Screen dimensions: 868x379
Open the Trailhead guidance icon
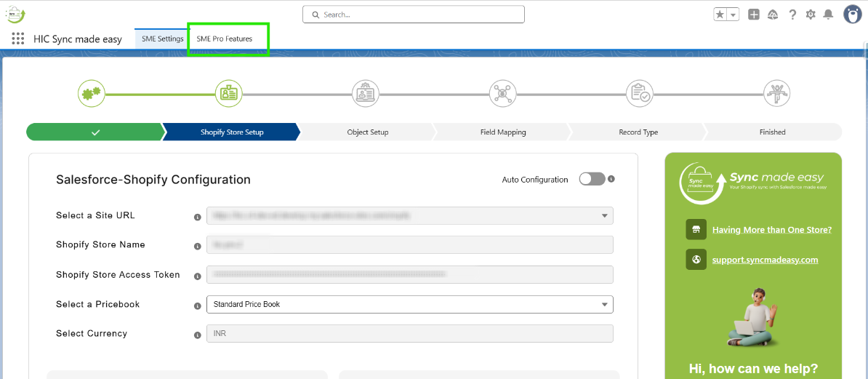coord(773,15)
